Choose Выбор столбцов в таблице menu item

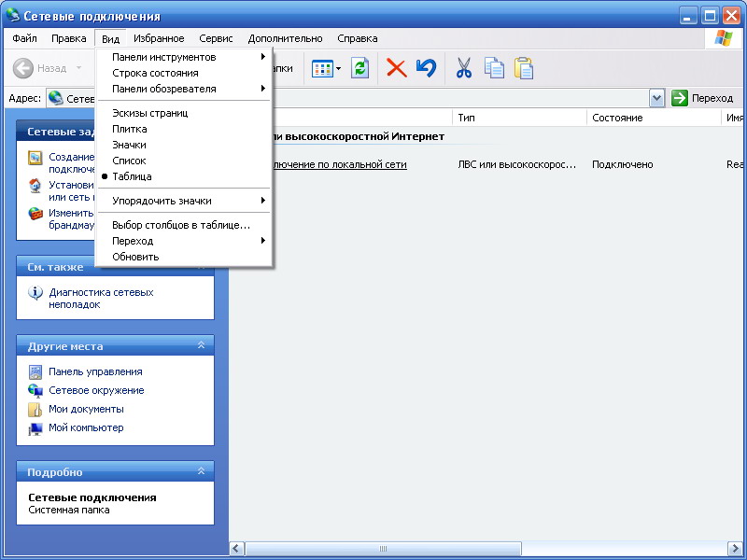pos(181,225)
